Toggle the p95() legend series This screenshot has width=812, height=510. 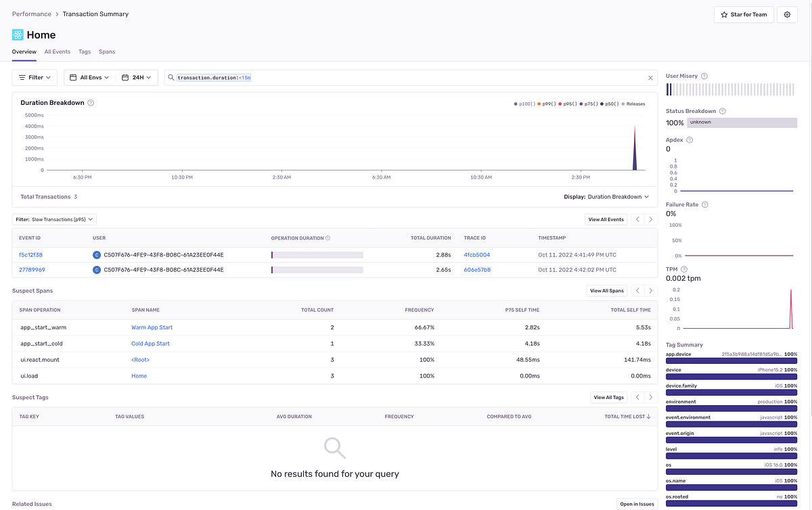point(567,104)
